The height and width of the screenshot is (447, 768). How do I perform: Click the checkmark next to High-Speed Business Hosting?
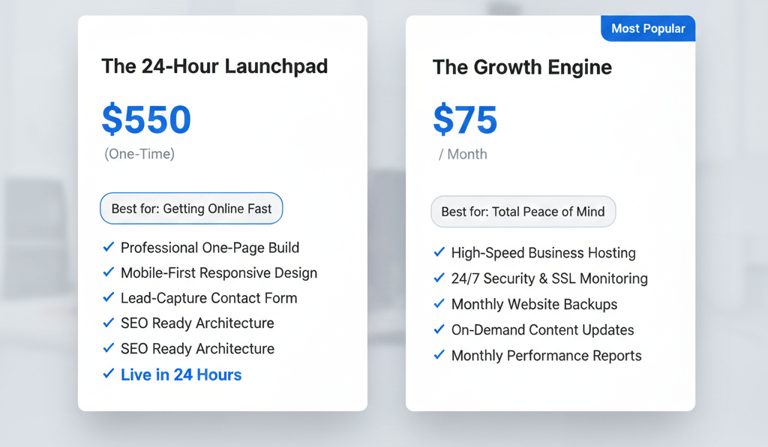(438, 253)
